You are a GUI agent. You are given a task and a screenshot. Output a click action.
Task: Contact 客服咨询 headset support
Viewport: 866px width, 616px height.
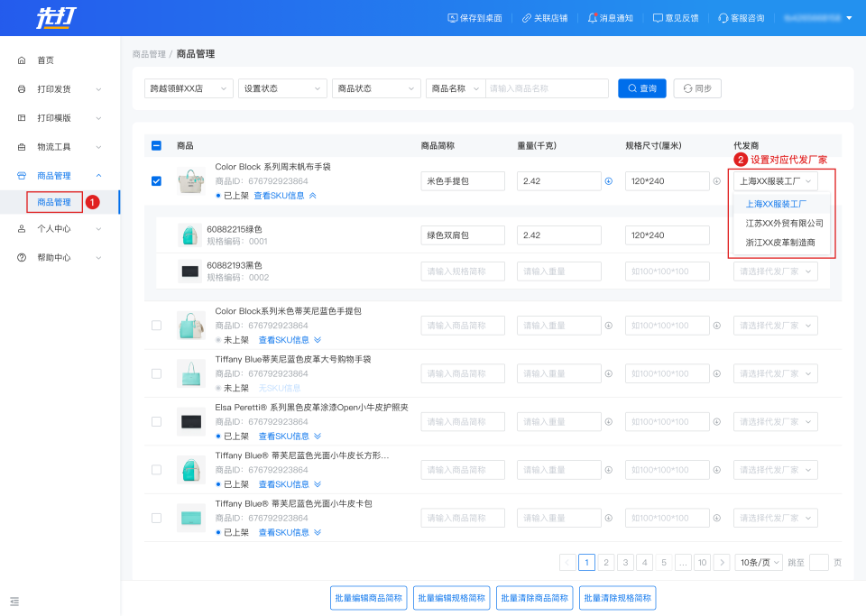(x=723, y=18)
